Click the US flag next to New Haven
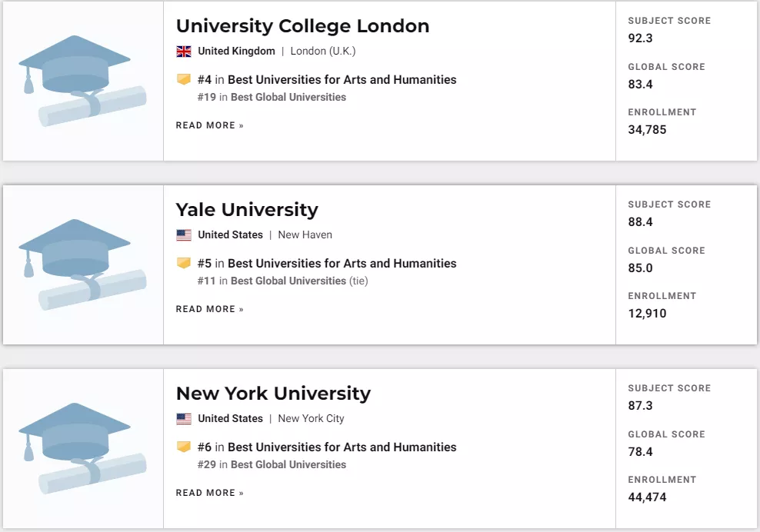Viewport: 760px width, 532px height. [184, 235]
